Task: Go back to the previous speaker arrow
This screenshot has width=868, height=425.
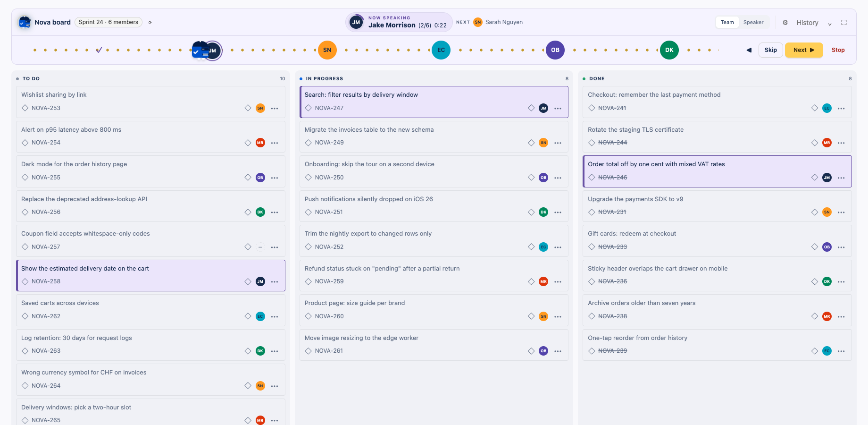Action: tap(749, 50)
